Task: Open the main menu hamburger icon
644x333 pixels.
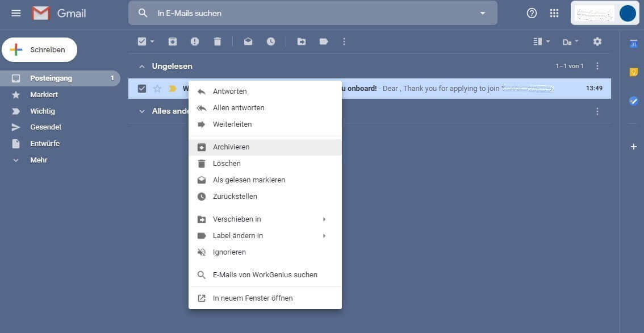Action: (x=16, y=13)
